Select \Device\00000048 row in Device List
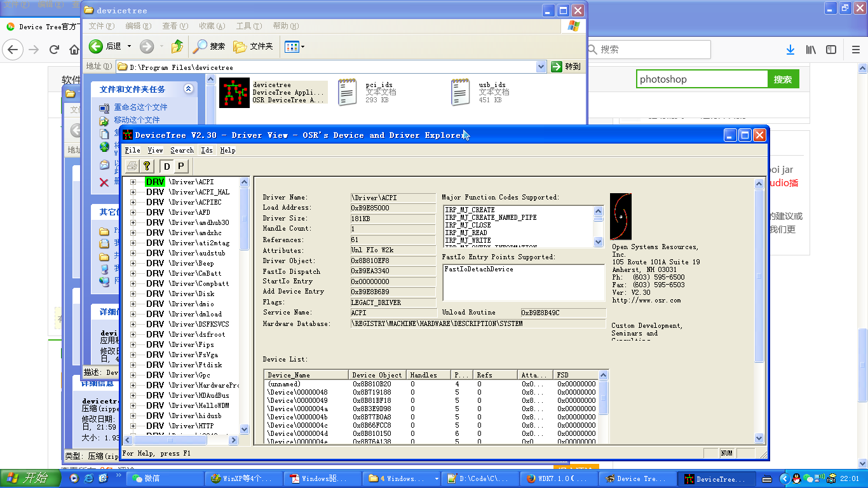 pyautogui.click(x=431, y=392)
